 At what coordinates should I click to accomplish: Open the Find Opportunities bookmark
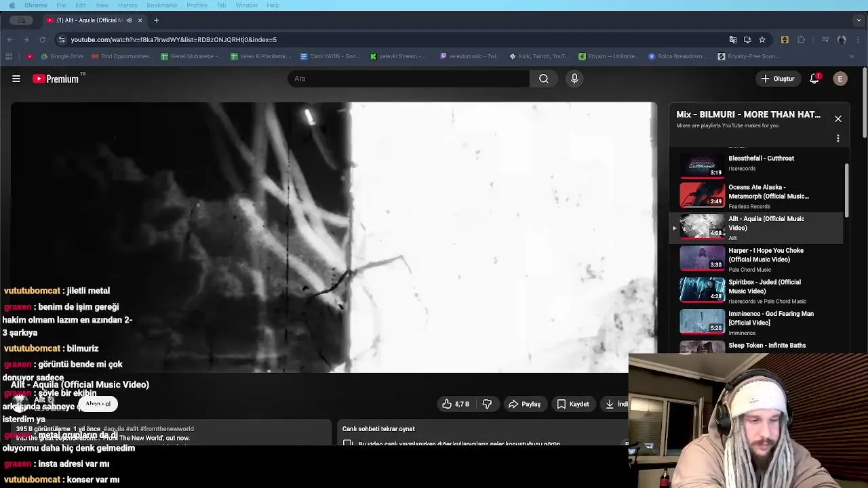pyautogui.click(x=122, y=56)
